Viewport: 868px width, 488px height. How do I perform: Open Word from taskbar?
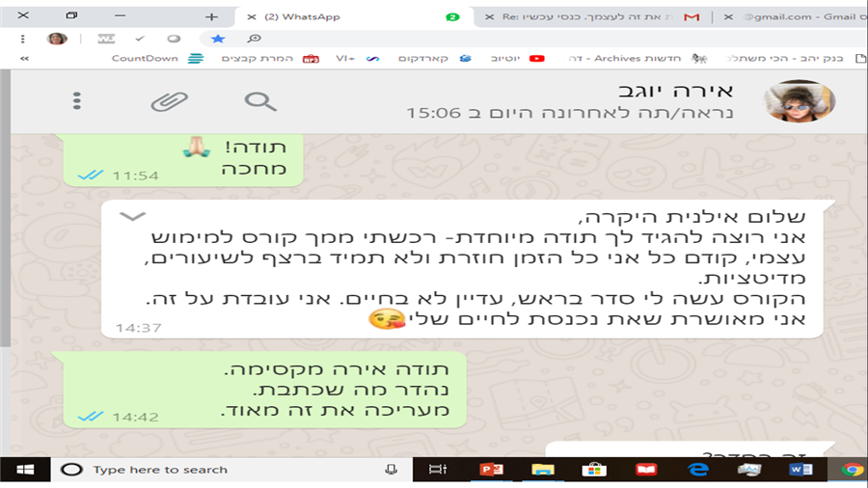pos(800,470)
